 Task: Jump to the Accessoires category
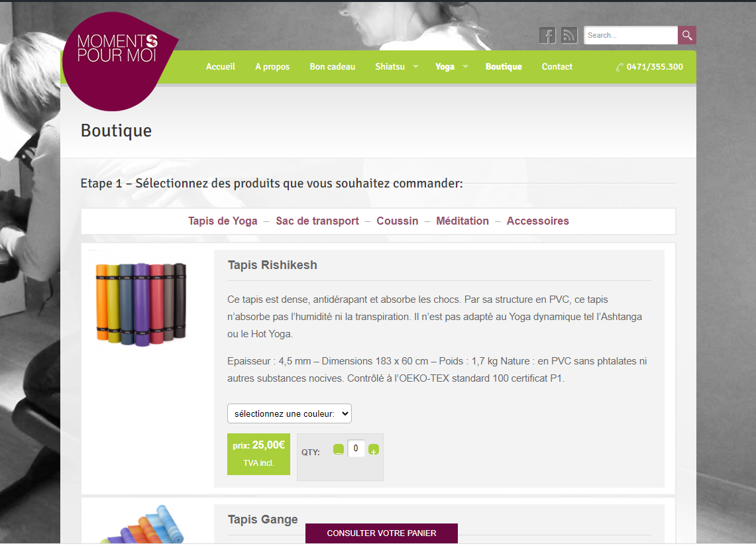point(537,221)
